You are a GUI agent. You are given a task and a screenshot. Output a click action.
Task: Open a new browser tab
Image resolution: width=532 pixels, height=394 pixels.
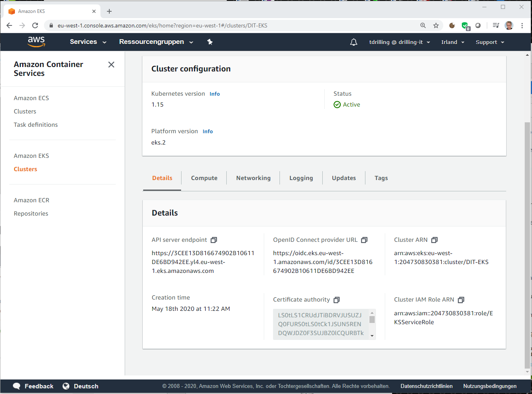click(109, 11)
